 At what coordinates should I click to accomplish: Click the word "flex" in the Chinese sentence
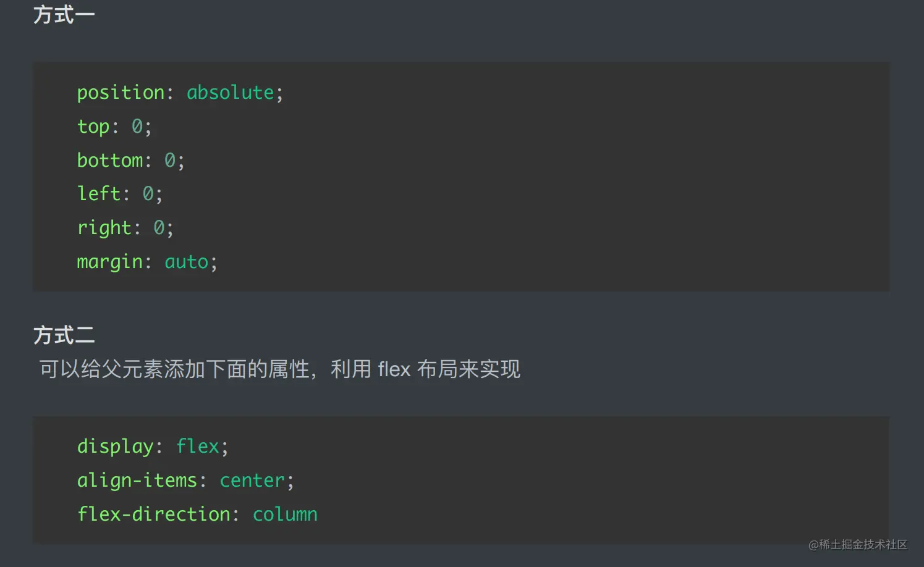point(394,369)
